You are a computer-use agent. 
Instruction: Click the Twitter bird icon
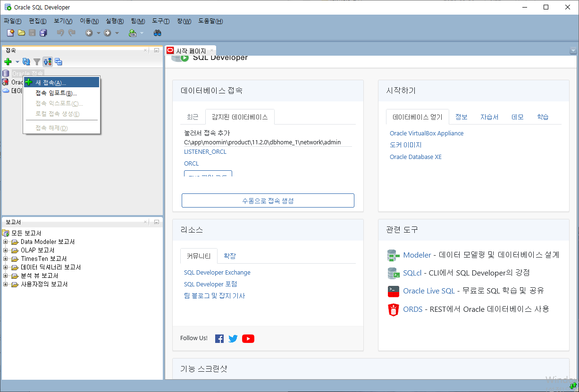pyautogui.click(x=233, y=339)
